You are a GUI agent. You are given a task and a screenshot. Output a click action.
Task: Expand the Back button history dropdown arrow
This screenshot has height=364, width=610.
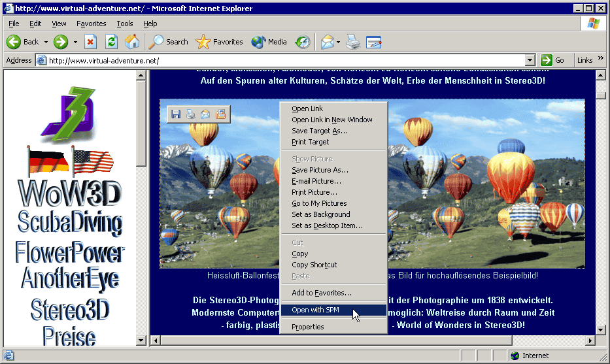(x=46, y=42)
